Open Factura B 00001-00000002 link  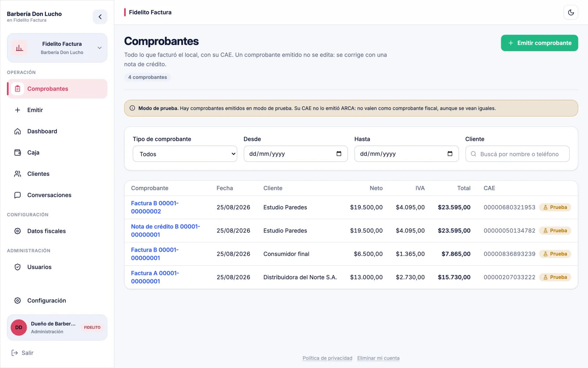pos(155,207)
